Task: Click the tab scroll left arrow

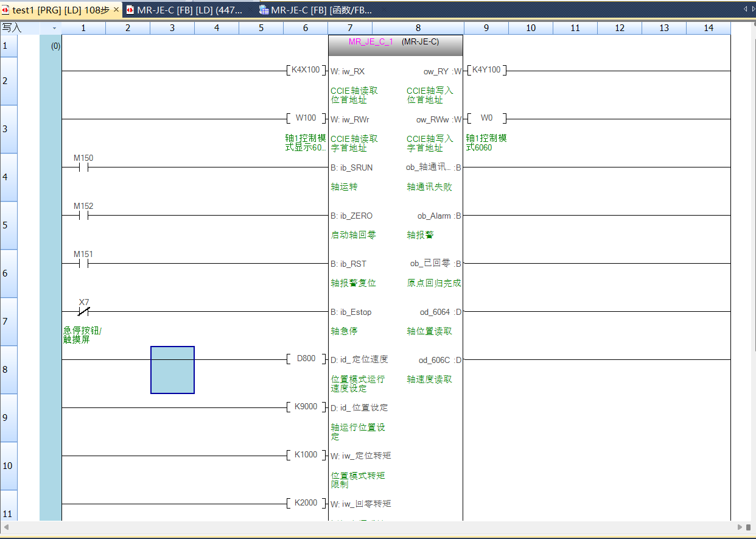Action: tap(745, 9)
